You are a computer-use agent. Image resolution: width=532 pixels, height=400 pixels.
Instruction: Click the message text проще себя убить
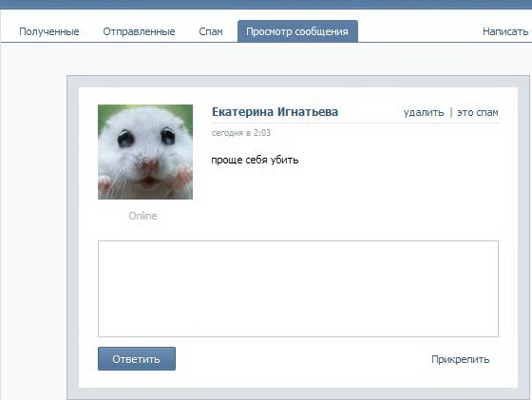[x=255, y=160]
